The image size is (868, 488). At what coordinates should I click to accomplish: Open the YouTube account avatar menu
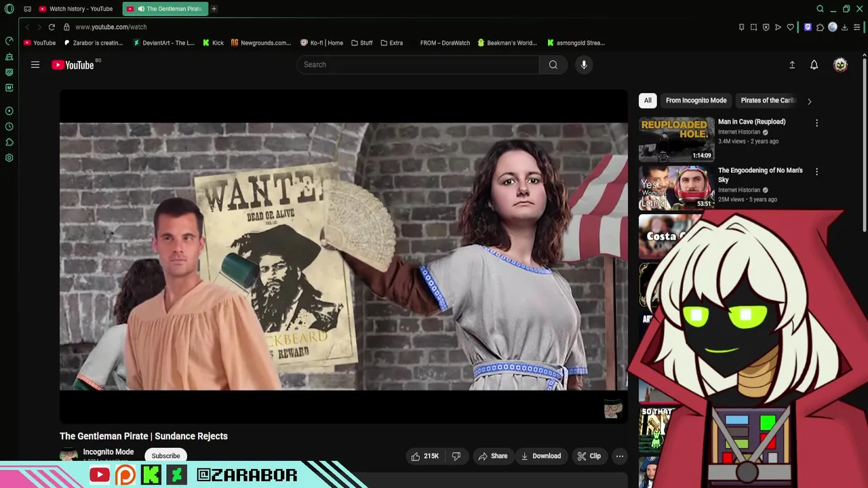tap(840, 64)
